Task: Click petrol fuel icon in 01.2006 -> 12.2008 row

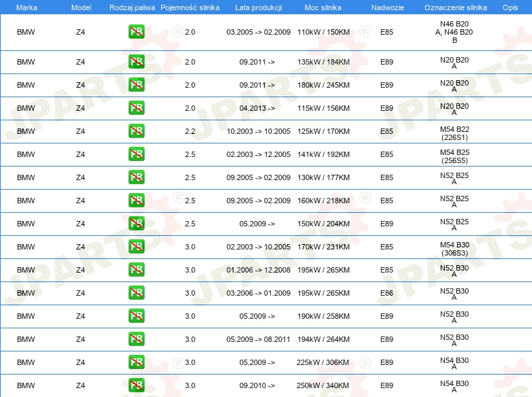Action: tap(136, 269)
